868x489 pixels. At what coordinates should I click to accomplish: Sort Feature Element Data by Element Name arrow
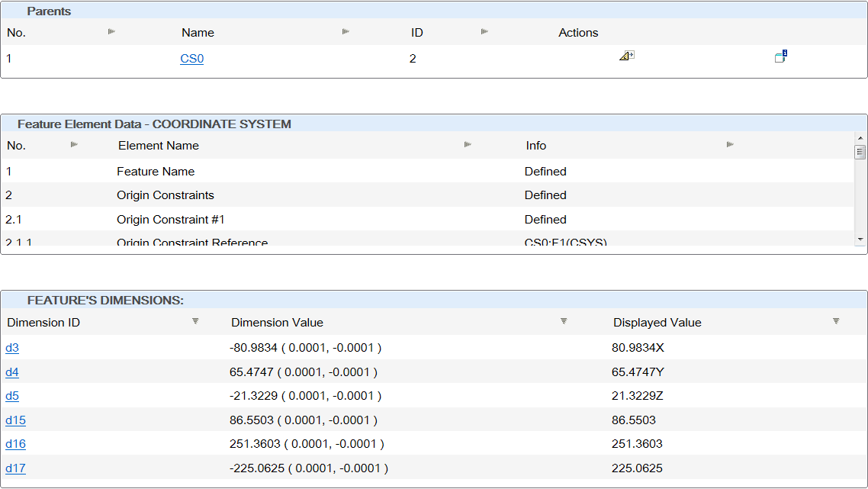point(468,144)
